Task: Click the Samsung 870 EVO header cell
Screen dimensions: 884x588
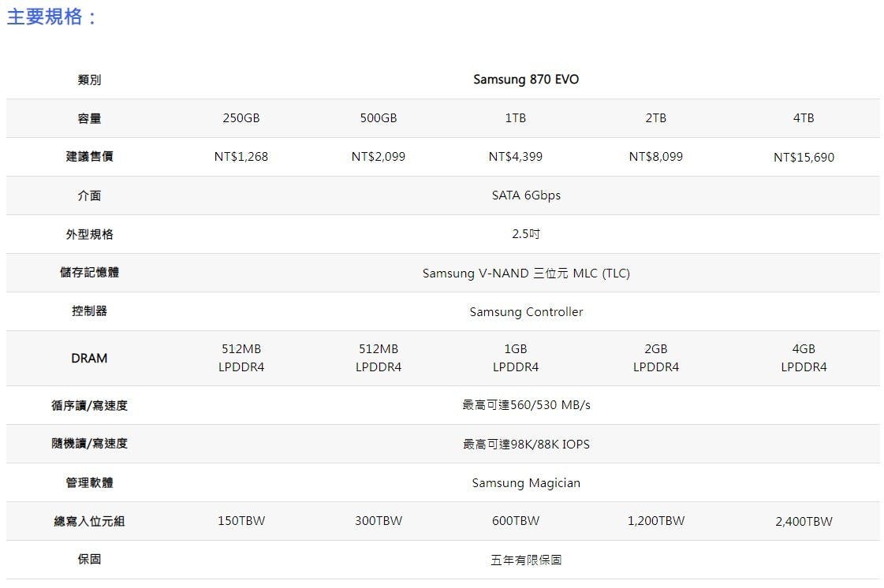Action: tap(526, 80)
